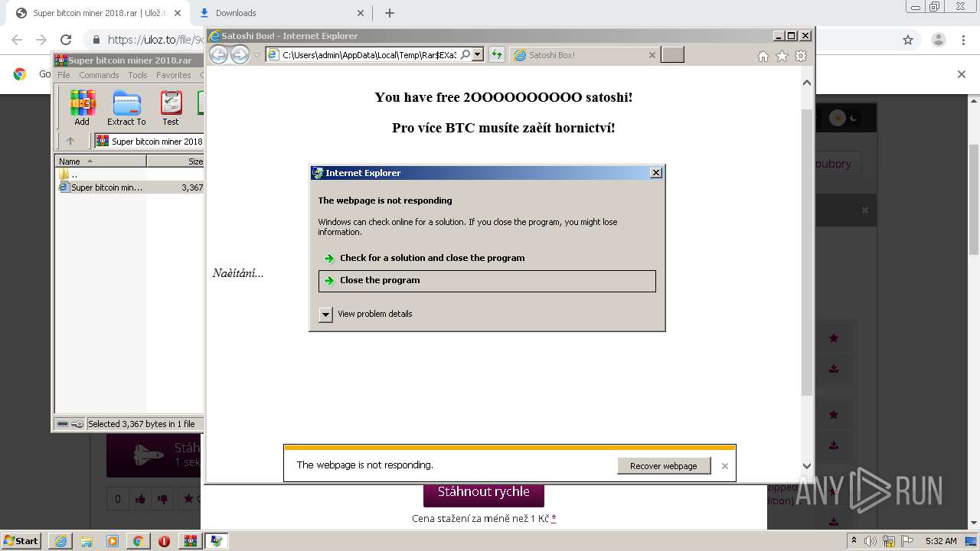Go up one level in WinRAR
Screen dimensions: 980x551
pos(70,141)
